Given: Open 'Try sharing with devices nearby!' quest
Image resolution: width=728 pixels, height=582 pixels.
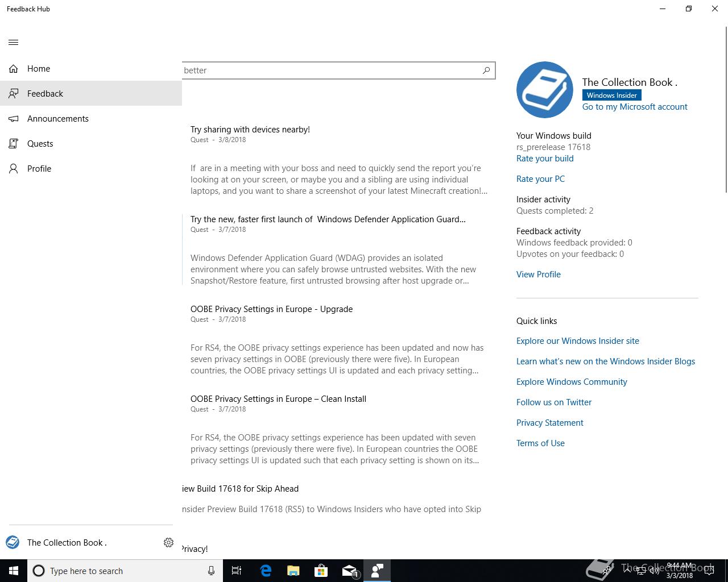Looking at the screenshot, I should coord(250,130).
